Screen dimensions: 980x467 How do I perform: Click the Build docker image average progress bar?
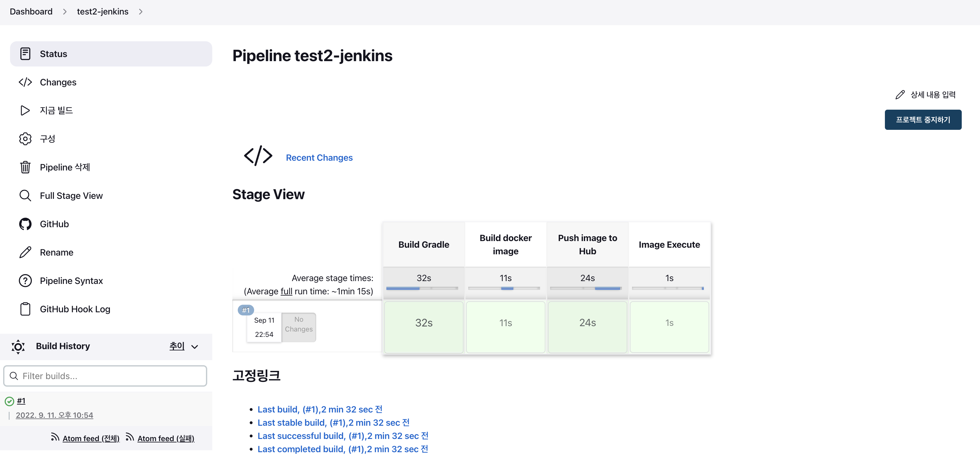pyautogui.click(x=504, y=289)
